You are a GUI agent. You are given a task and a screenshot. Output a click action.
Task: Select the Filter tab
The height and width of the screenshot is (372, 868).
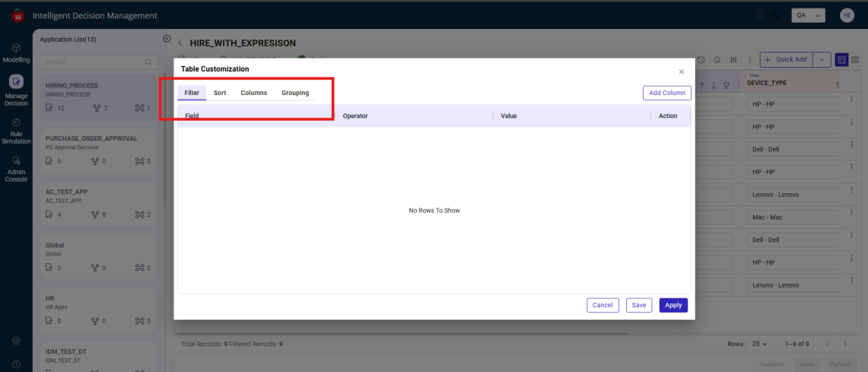point(192,93)
